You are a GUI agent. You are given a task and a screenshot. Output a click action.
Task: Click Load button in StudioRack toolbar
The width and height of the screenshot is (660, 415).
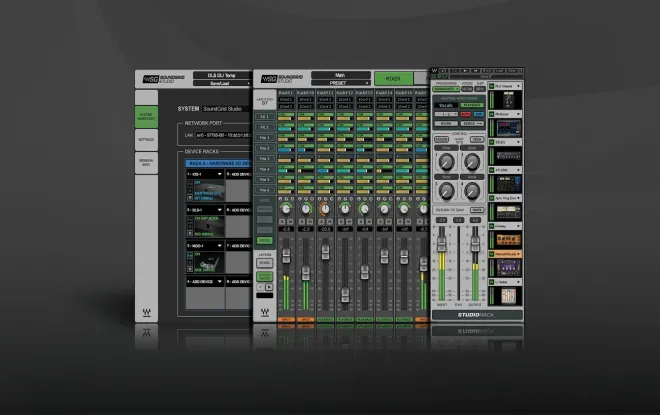click(x=499, y=71)
